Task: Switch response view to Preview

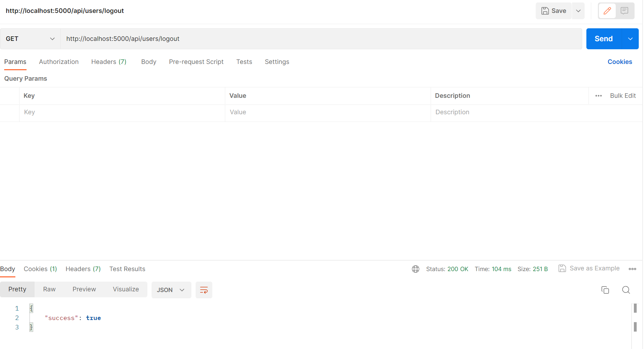Action: pos(84,289)
